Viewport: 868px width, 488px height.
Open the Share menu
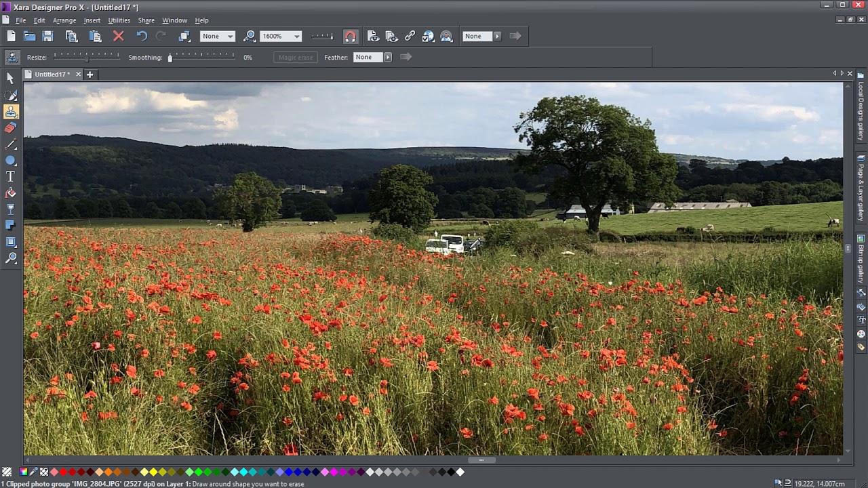[146, 20]
